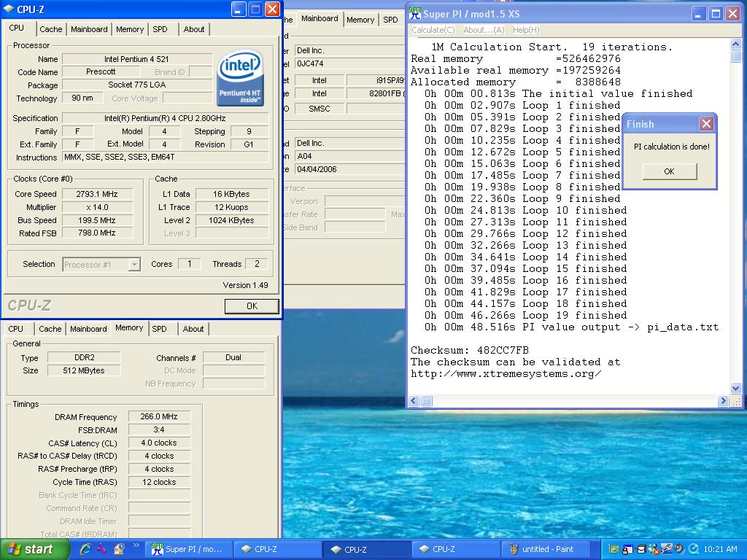Image resolution: width=747 pixels, height=560 pixels.
Task: Click the Cycle Time value '12 clocks'
Action: pos(159,482)
